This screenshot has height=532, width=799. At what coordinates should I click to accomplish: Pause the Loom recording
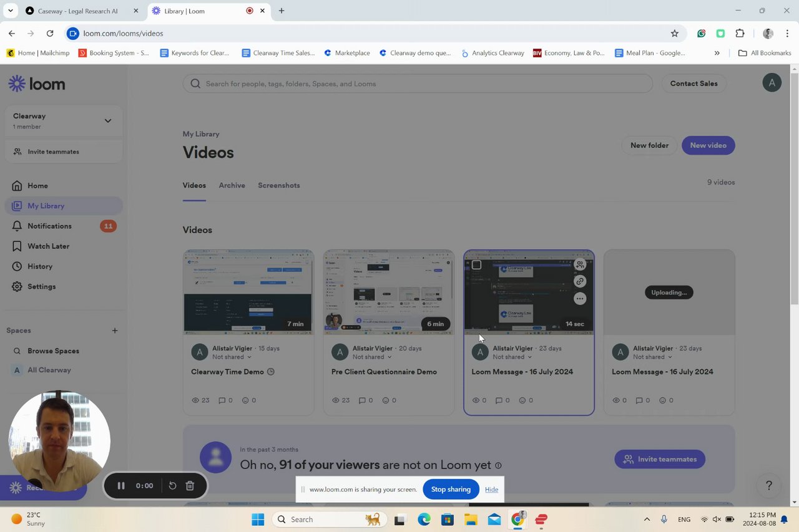121,486
